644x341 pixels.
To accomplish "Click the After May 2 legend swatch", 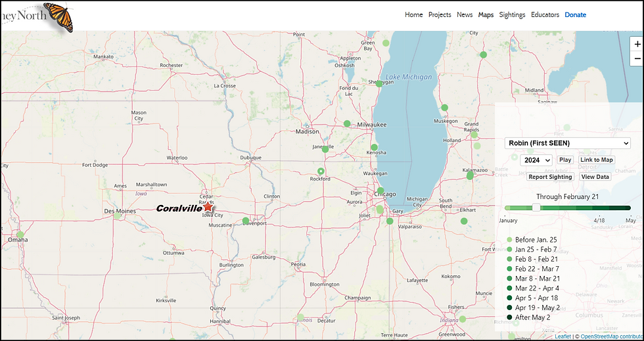I will tap(509, 317).
